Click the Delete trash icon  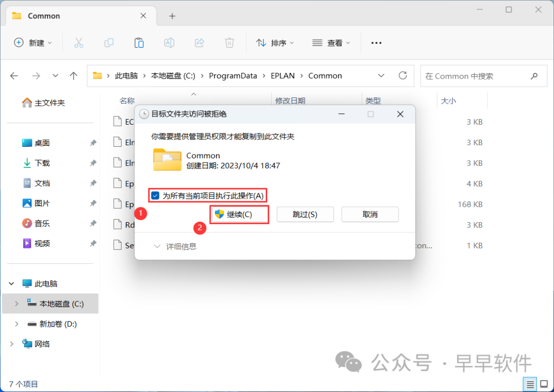click(230, 43)
